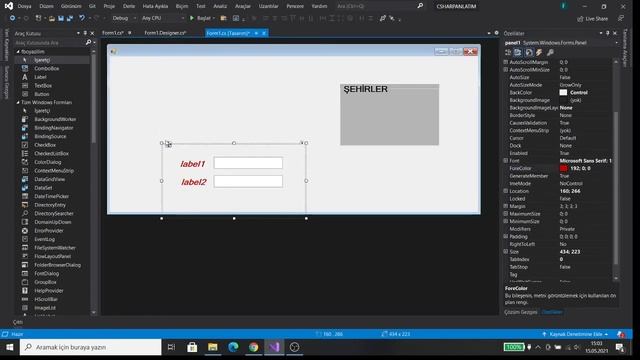
Task: Open file using the toolbar folder icon
Action: pos(51,18)
